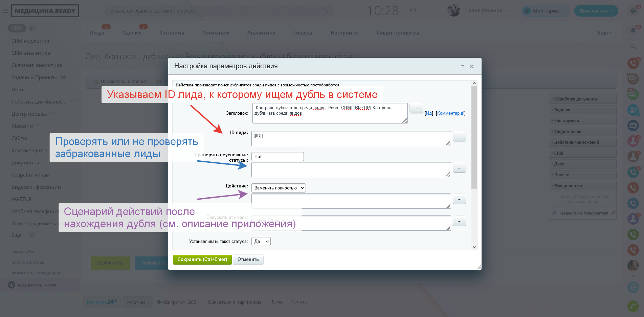This screenshot has width=644, height=317.
Task: Click the dialog scrollbar down arrow
Action: tap(474, 247)
